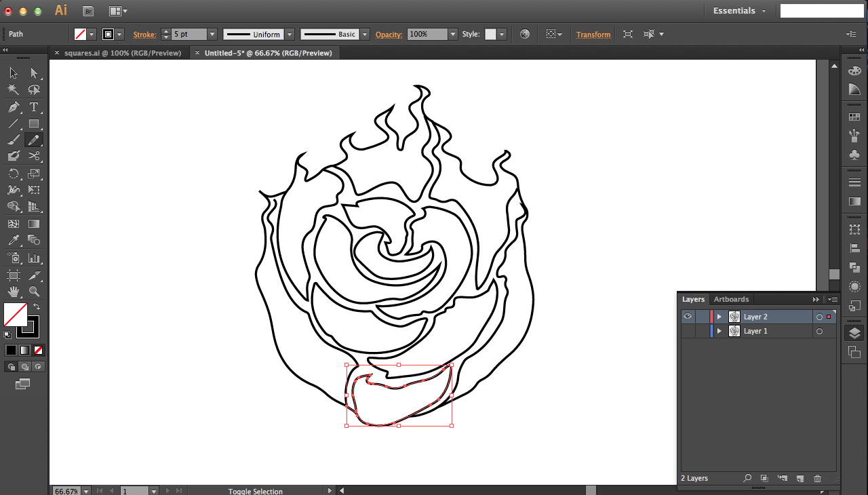The height and width of the screenshot is (495, 868).
Task: Select the Artboard tool
Action: pyautogui.click(x=14, y=275)
